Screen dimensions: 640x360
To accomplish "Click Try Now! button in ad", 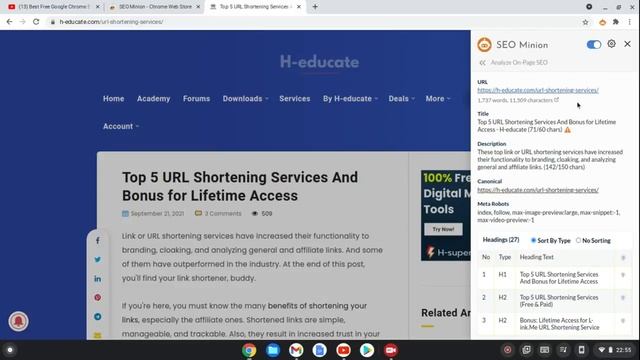I will pos(443,229).
